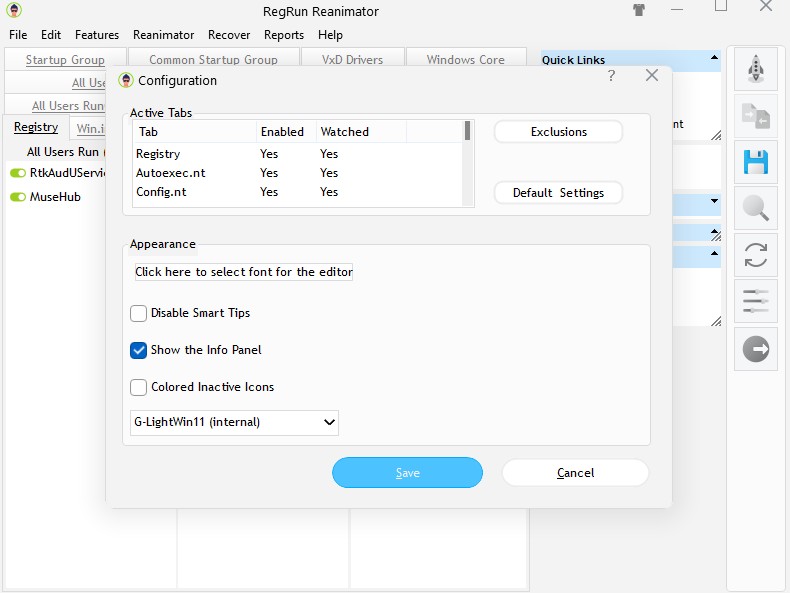Viewport: 790px width, 593px height.
Task: Check Colored Inactive Icons option
Action: click(138, 387)
